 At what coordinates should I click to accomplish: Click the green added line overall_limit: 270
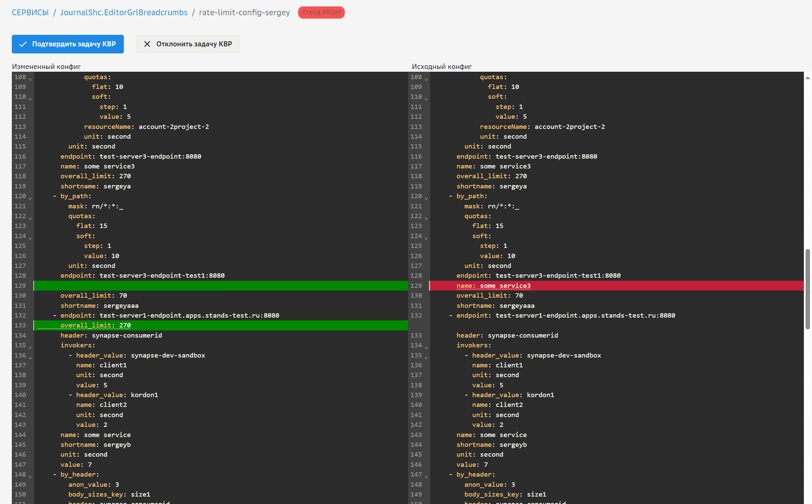coord(95,325)
